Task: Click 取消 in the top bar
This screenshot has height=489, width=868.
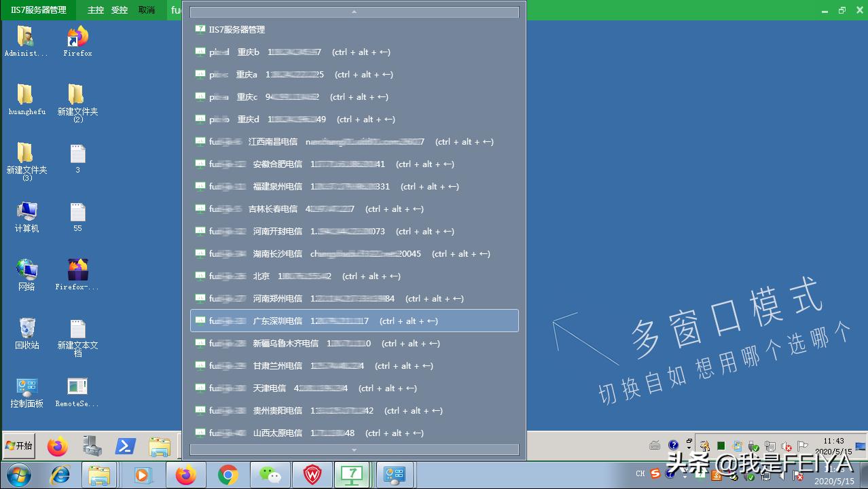Action: (x=146, y=10)
